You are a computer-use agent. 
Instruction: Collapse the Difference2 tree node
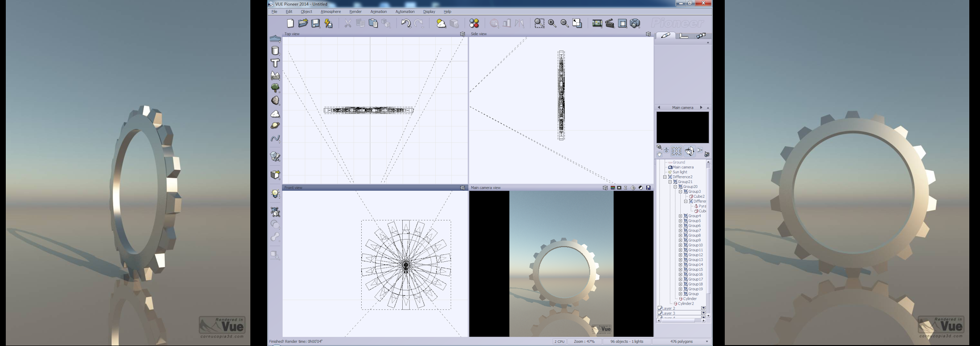point(665,177)
